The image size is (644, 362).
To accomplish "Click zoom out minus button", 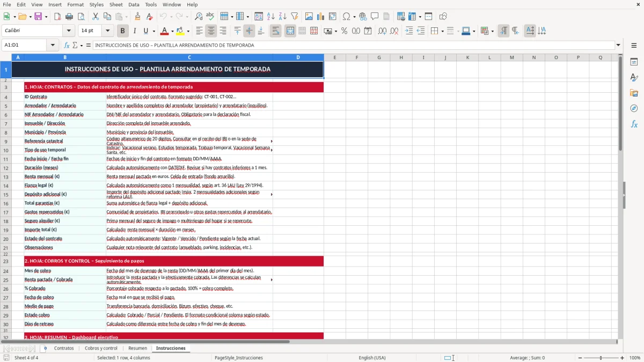I will pos(579,358).
